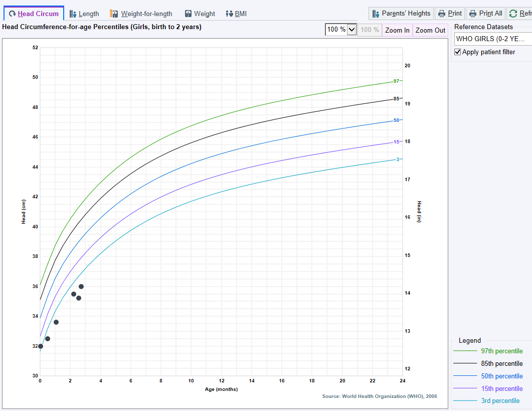The width and height of the screenshot is (532, 411).
Task: Zoom In on the chart
Action: tap(397, 30)
